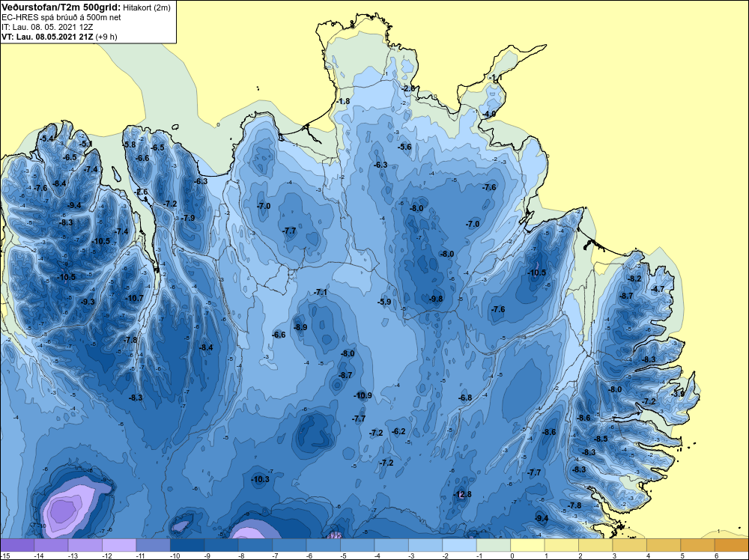
Task: Click the 'IT: Lau. 08. 05. 2021 12Z' line
Action: click(47, 27)
